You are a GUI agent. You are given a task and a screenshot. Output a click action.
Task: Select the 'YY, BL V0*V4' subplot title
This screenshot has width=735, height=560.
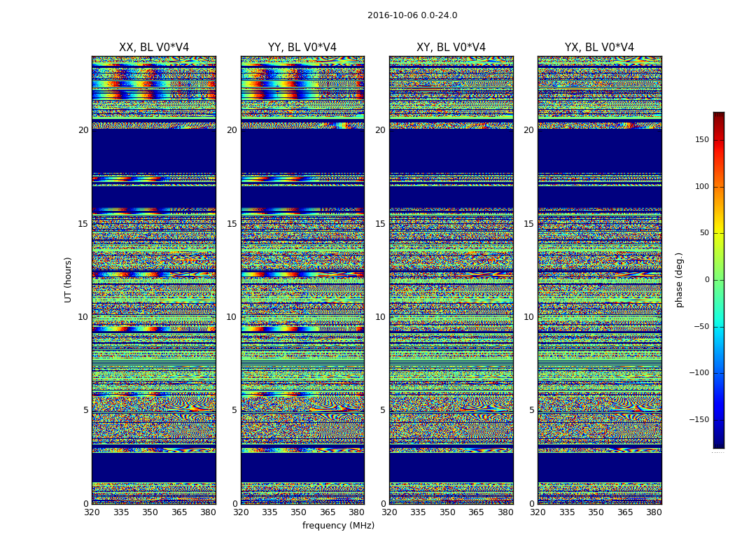point(302,48)
